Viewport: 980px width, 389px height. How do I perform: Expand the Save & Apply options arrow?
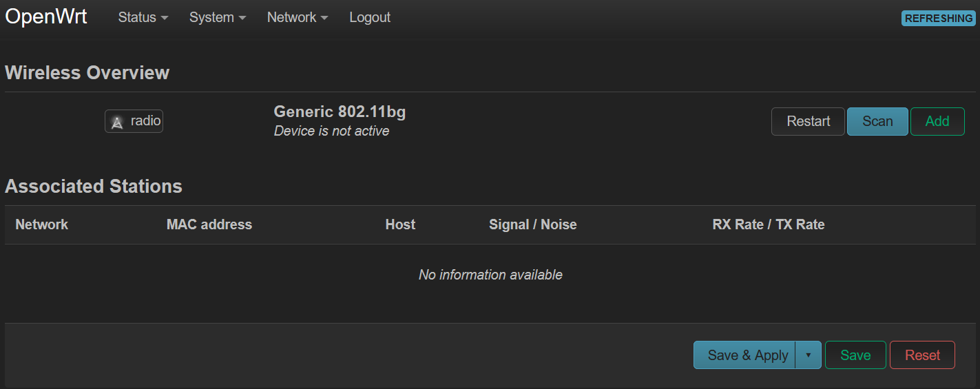click(809, 355)
